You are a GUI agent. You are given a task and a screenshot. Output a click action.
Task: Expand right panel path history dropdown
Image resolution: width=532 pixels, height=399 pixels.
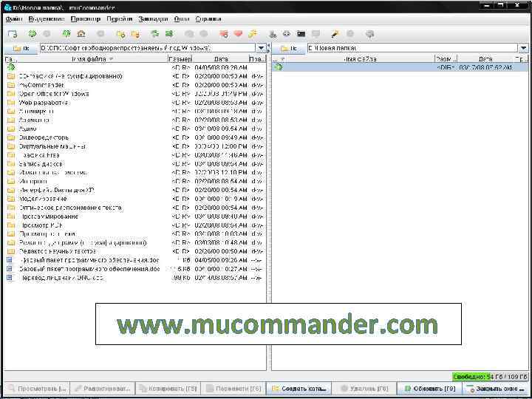coord(523,48)
